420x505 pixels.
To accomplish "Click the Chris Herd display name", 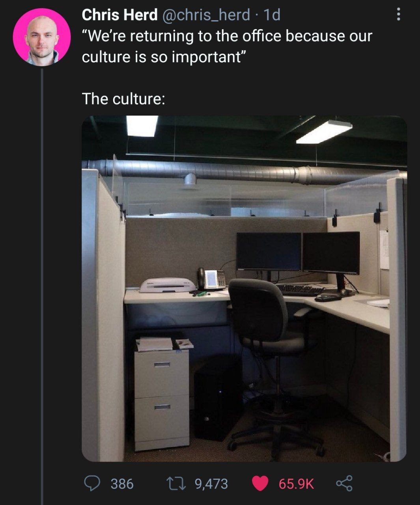I will [x=119, y=15].
